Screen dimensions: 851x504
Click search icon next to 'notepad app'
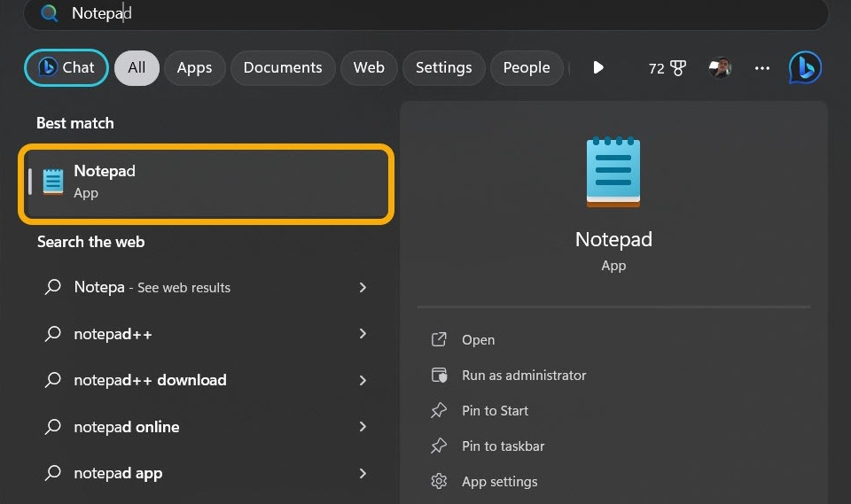52,472
